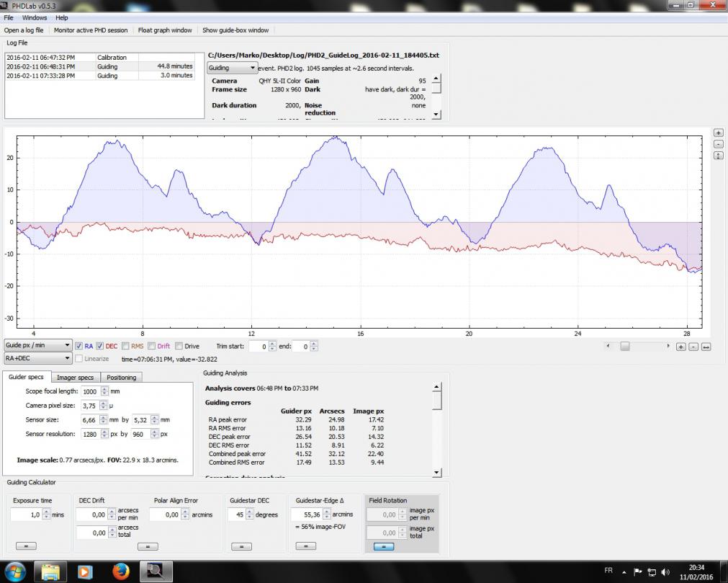728x583 pixels.
Task: Open the Windows Start button
Action: pyautogui.click(x=15, y=571)
